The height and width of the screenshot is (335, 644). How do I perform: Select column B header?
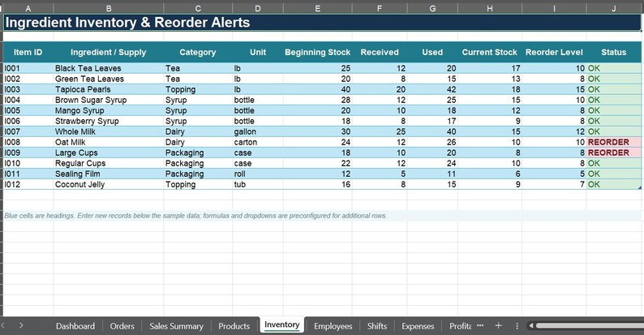[x=109, y=9]
